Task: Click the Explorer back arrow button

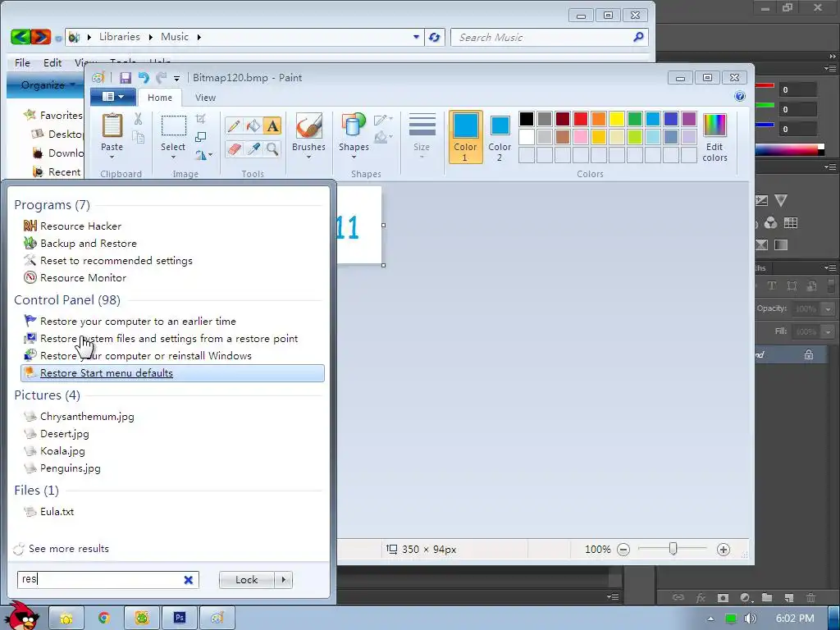Action: click(x=21, y=37)
